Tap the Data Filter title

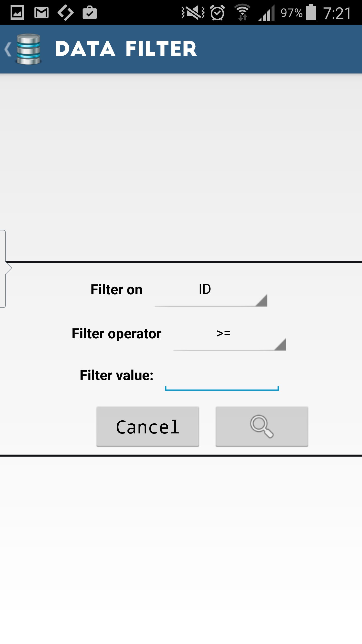(126, 49)
